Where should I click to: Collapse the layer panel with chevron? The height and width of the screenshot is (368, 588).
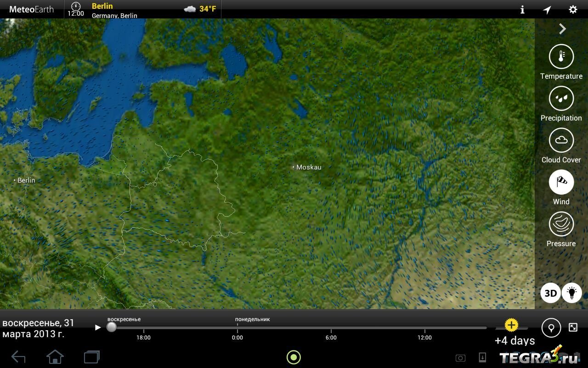[562, 29]
